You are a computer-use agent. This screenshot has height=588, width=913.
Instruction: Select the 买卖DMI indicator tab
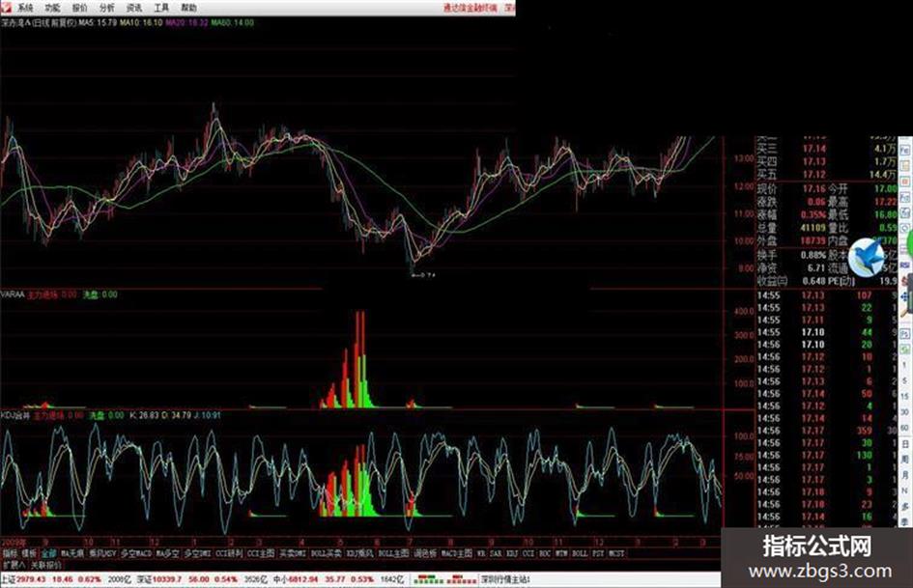coord(293,553)
